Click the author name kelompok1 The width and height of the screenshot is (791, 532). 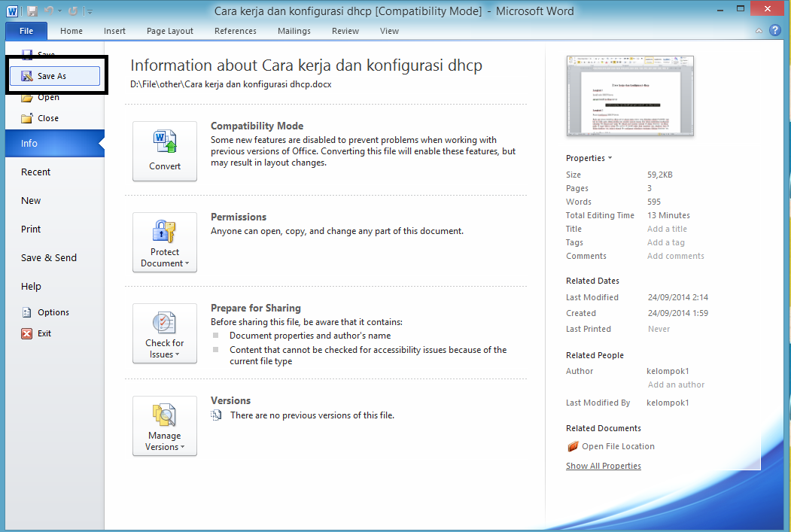point(668,371)
